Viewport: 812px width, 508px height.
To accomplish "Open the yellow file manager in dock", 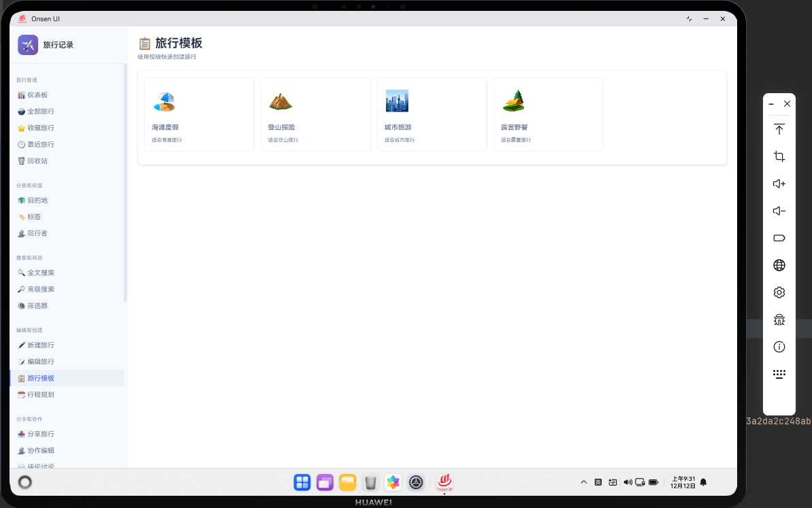I will point(348,482).
